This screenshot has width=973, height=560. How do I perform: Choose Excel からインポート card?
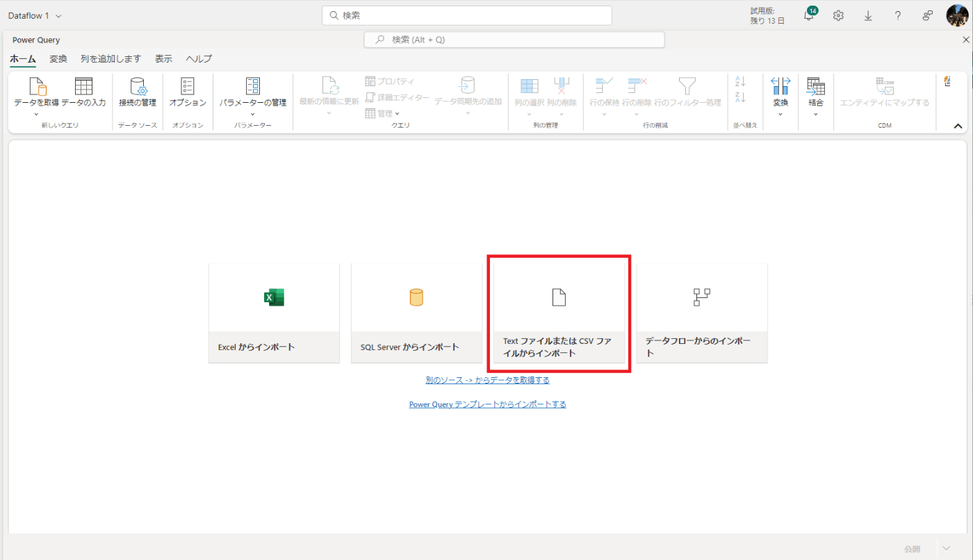(274, 313)
